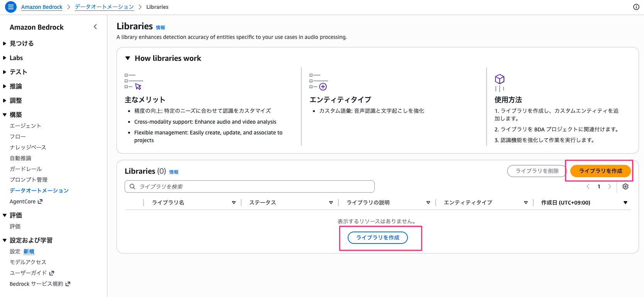
Task: Select ナレッジベース in the sidebar
Action: coord(28,147)
